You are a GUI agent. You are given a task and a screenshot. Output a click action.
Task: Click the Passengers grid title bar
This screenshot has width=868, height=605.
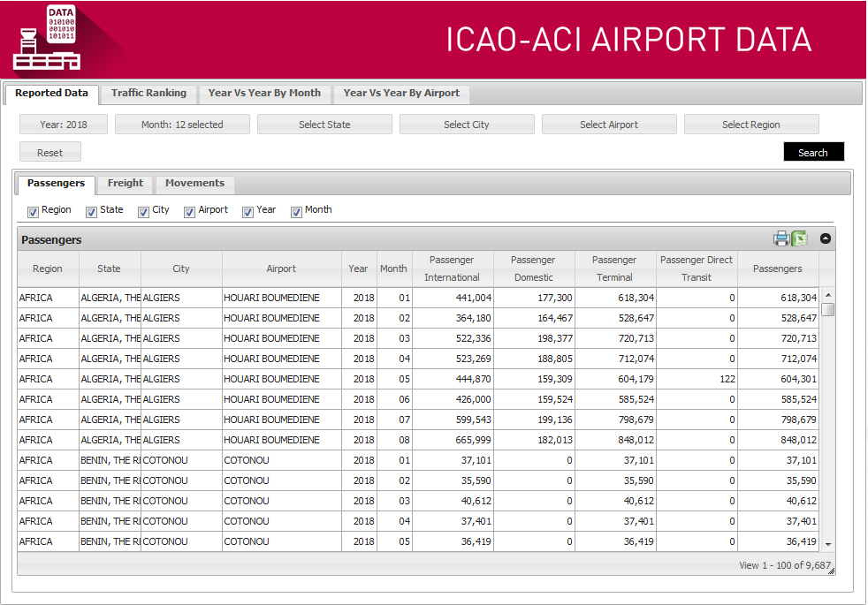pyautogui.click(x=426, y=238)
